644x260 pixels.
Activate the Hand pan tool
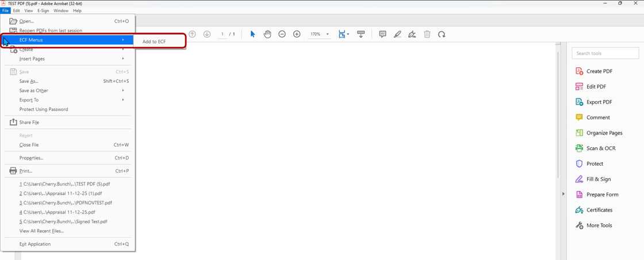267,35
